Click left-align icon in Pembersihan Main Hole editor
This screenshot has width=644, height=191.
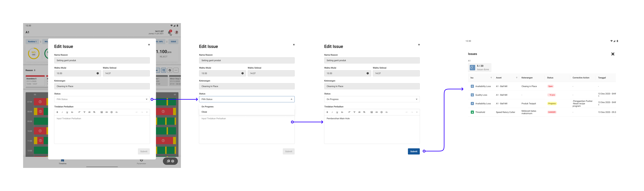coord(349,112)
